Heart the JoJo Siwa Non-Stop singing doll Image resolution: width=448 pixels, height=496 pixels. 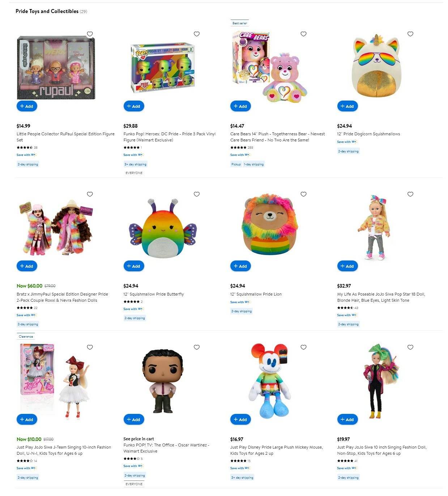[x=410, y=347]
